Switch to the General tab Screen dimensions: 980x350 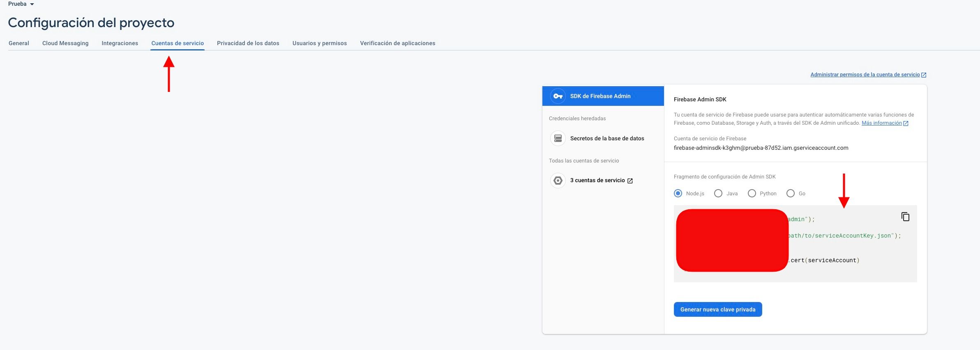click(19, 43)
